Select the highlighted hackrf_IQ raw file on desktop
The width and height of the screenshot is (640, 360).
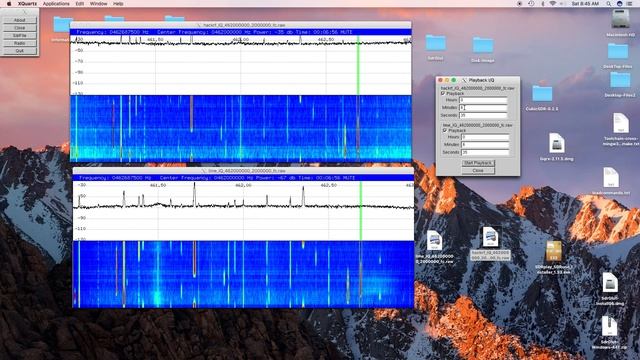coord(490,237)
